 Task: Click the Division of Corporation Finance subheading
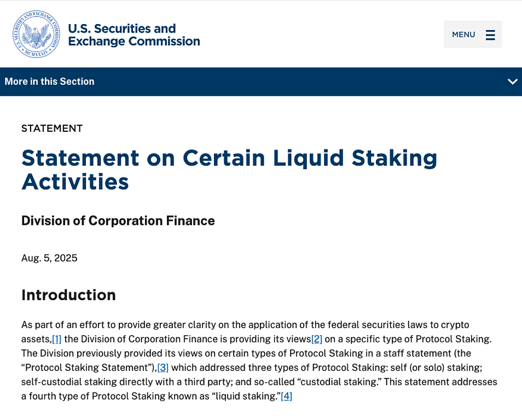[118, 221]
